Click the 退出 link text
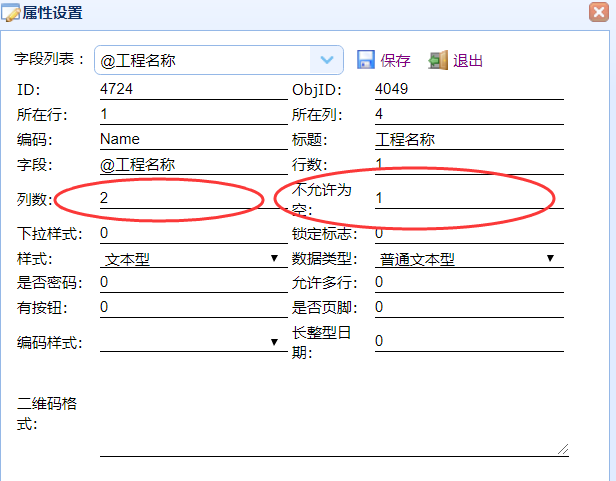The image size is (616, 481). 468,61
